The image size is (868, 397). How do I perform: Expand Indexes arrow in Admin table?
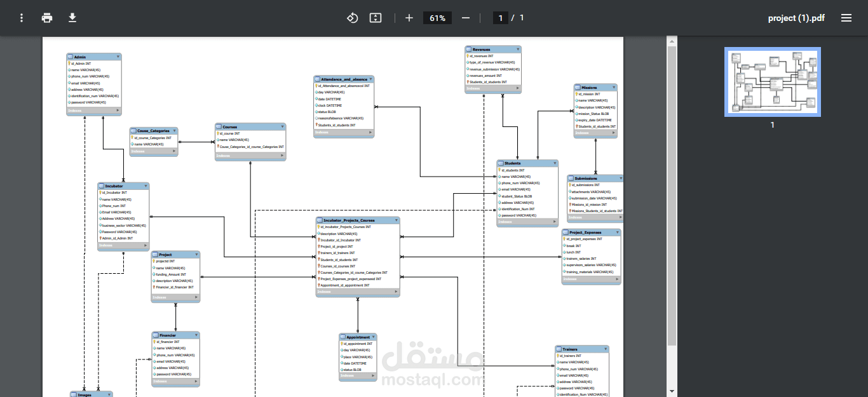click(118, 111)
